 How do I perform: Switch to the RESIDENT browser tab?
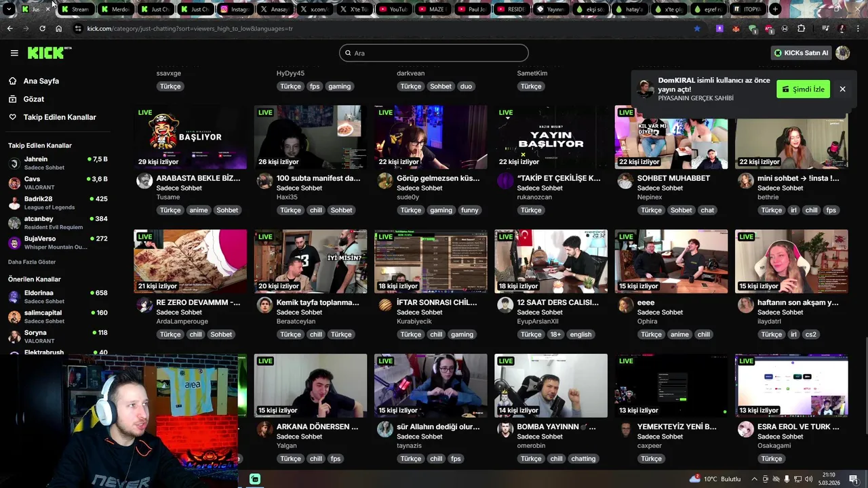tap(512, 9)
